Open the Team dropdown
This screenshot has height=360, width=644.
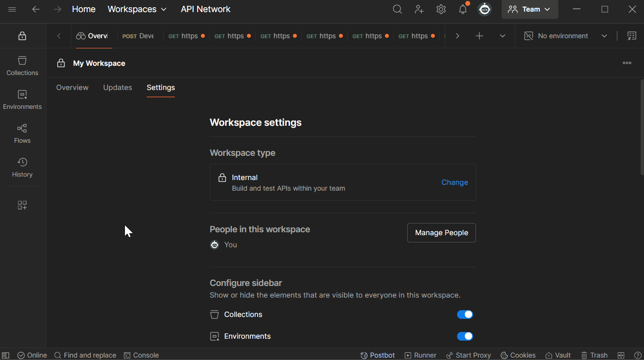(x=530, y=9)
